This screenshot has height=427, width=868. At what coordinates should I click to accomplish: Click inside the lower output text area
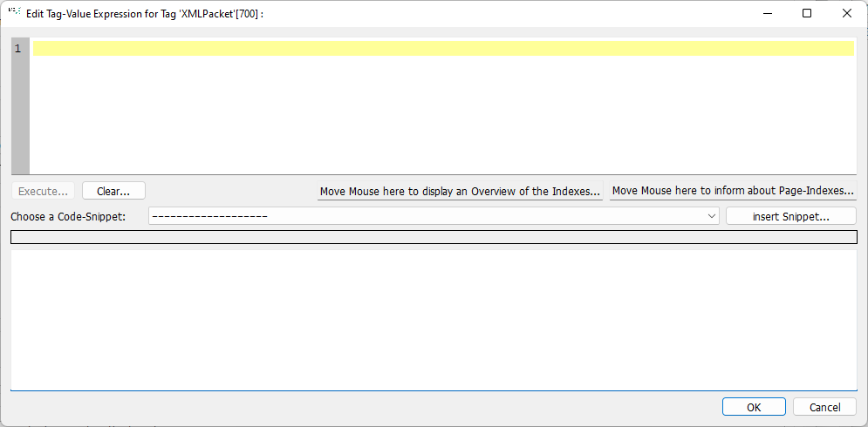pyautogui.click(x=434, y=320)
